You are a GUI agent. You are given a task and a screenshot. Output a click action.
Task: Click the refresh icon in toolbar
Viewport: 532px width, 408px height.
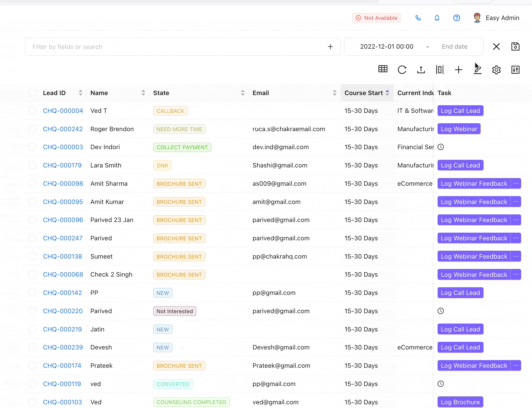pos(402,70)
